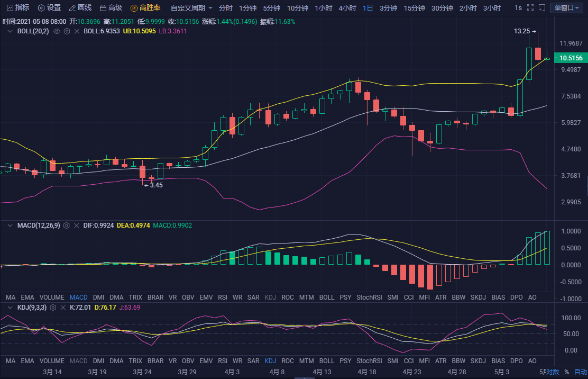The width and height of the screenshot is (588, 379).
Task: Remove the MACD indicator with X
Action: [x=77, y=225]
